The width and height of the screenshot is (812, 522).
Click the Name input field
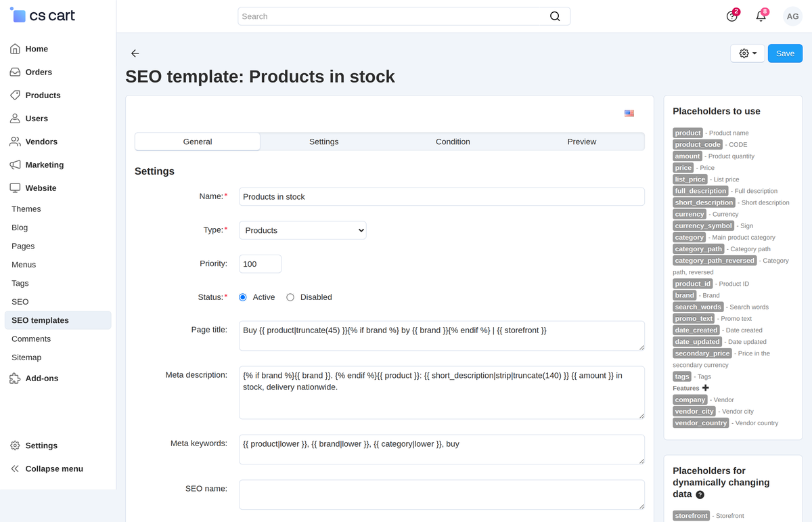(442, 196)
